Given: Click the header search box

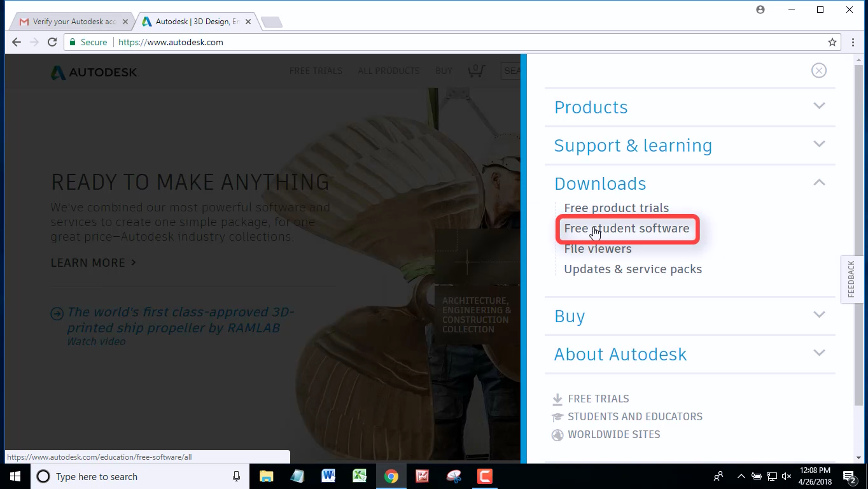Looking at the screenshot, I should tap(510, 71).
